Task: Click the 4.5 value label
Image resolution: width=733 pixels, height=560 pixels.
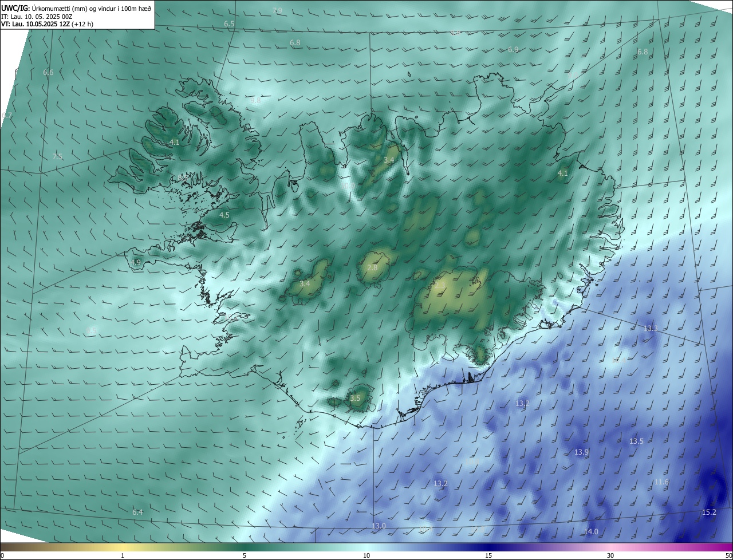Action: coord(224,215)
